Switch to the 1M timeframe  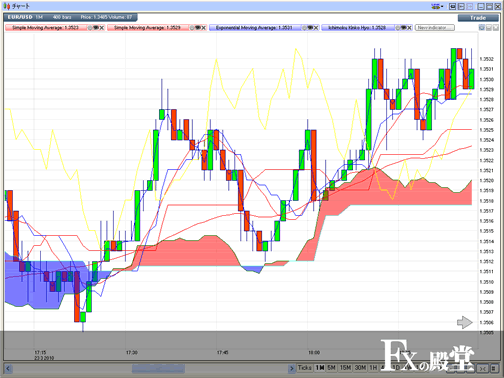(x=320, y=368)
